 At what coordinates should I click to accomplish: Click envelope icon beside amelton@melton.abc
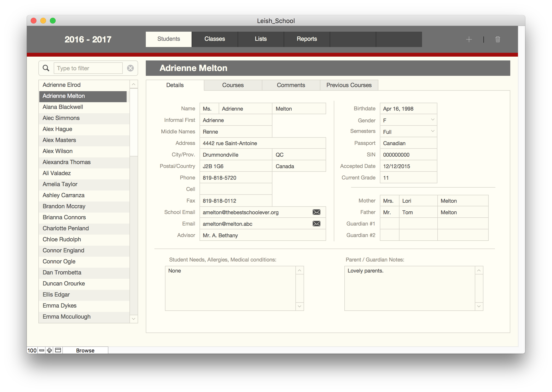point(316,224)
